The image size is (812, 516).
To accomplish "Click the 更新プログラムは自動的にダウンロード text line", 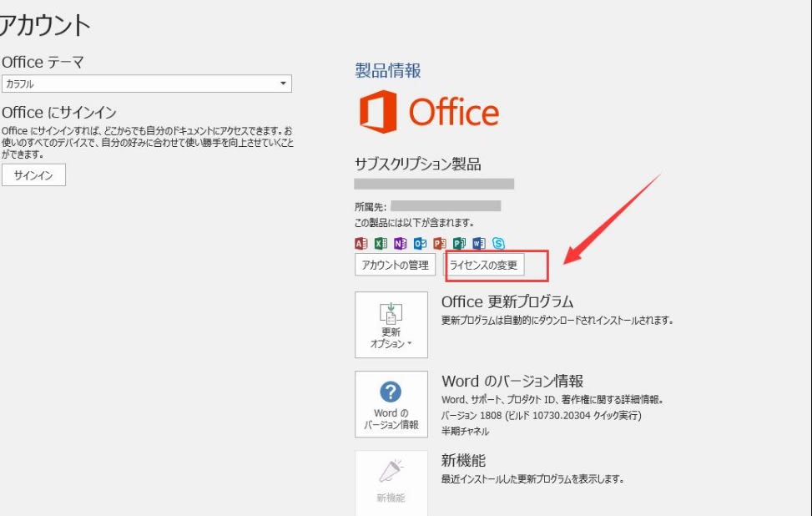I will tap(557, 320).
